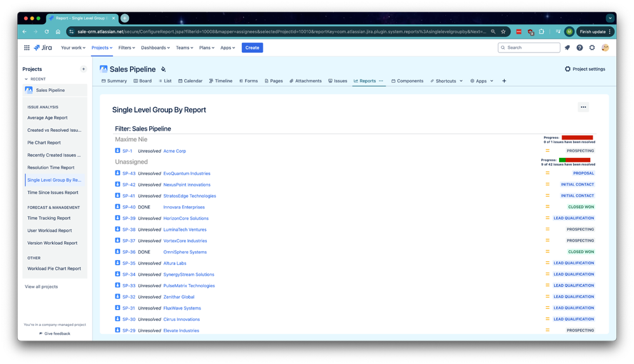Open a new browser tab with the plus icon
Viewport: 634px width, 364px height.
(125, 18)
